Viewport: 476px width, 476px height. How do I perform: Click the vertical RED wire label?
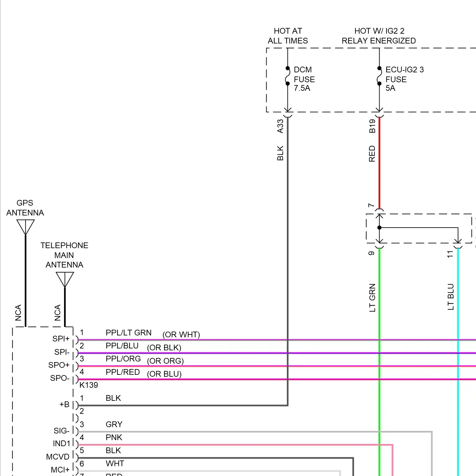(372, 154)
